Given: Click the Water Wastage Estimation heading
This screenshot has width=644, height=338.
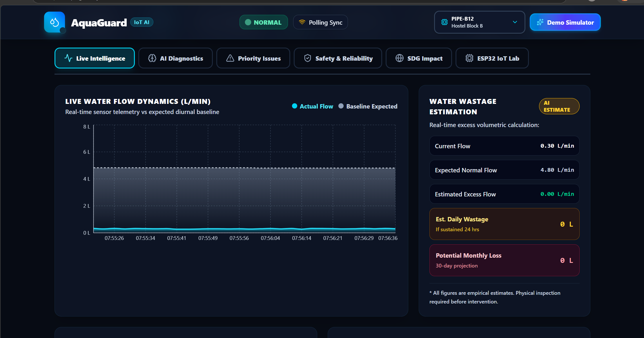Looking at the screenshot, I should pos(463,106).
